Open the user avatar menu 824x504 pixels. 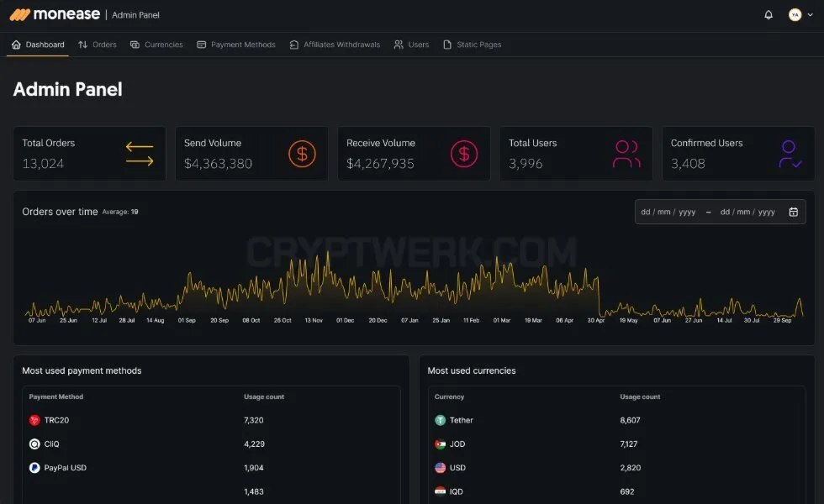point(800,15)
